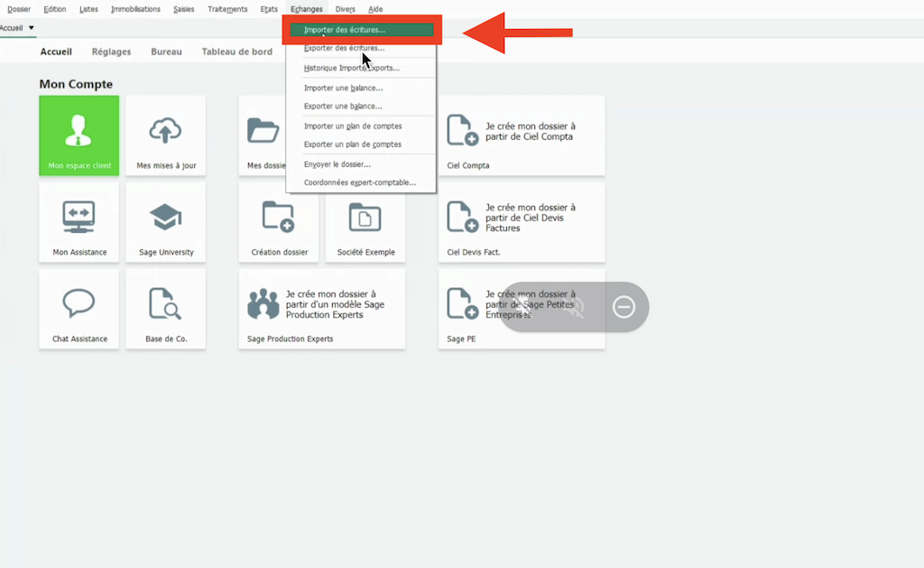Switch to the Accueil tab

[x=56, y=51]
